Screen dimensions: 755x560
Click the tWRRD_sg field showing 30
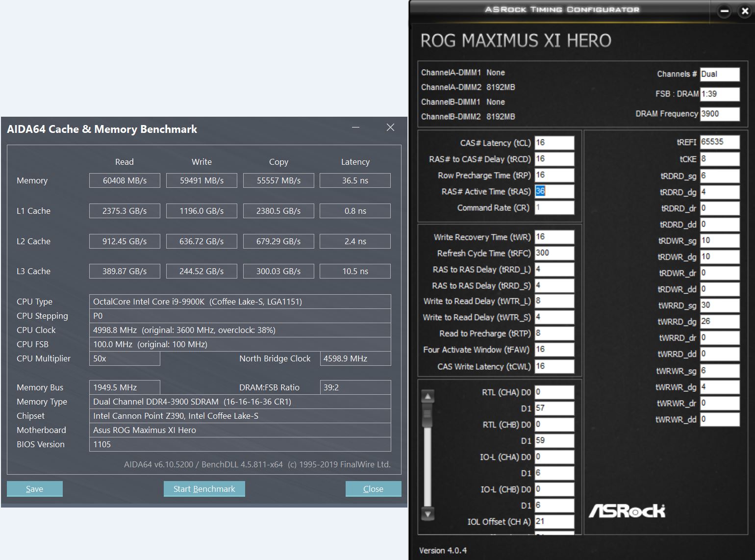[719, 305]
